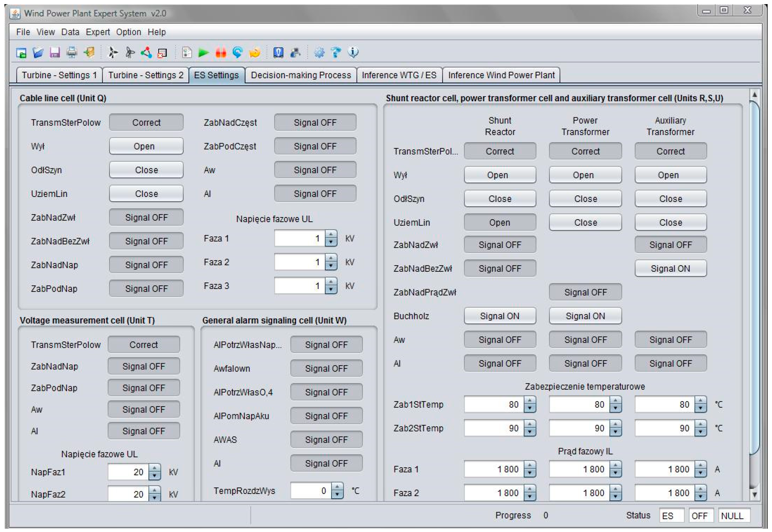
Task: Toggle Auxiliary Transformer ZabNadBezZwł Signal ON
Action: pos(670,269)
